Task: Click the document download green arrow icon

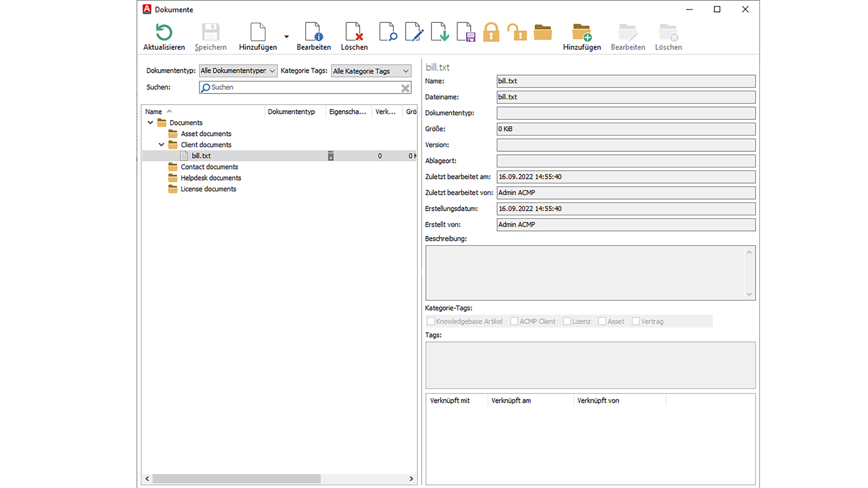Action: (x=440, y=32)
